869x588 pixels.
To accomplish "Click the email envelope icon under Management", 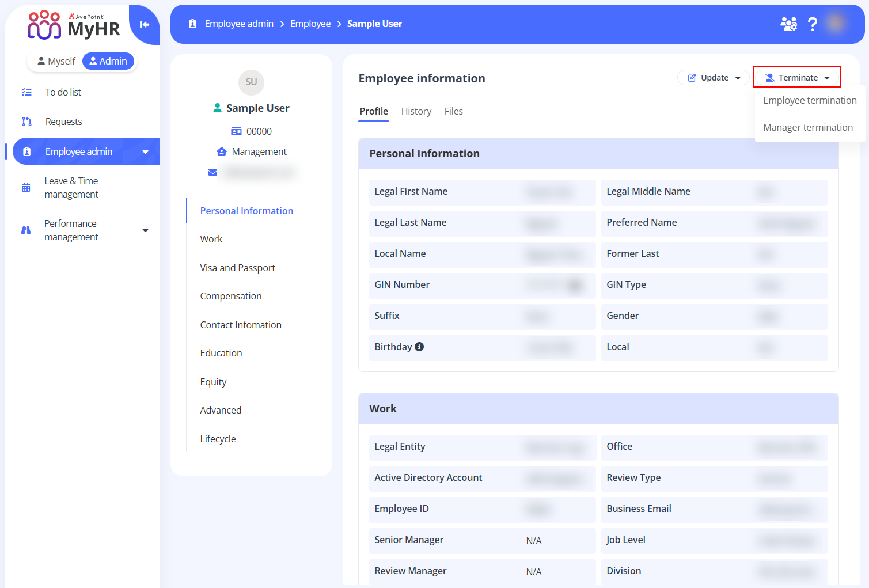I will tap(212, 172).
